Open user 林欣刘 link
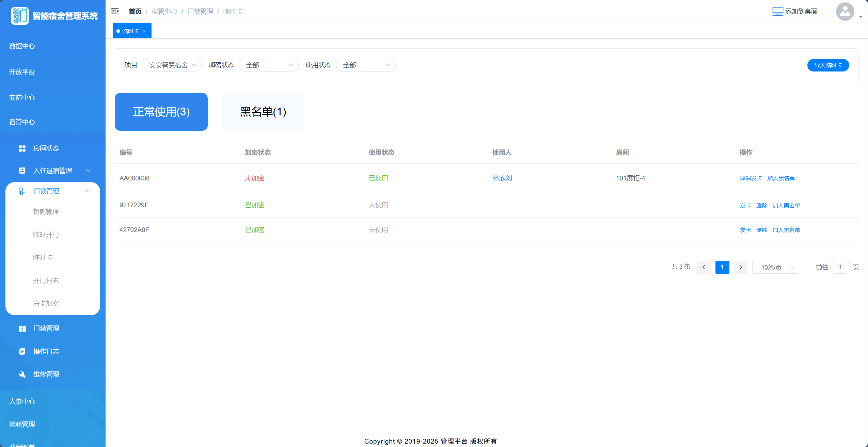 [x=502, y=178]
